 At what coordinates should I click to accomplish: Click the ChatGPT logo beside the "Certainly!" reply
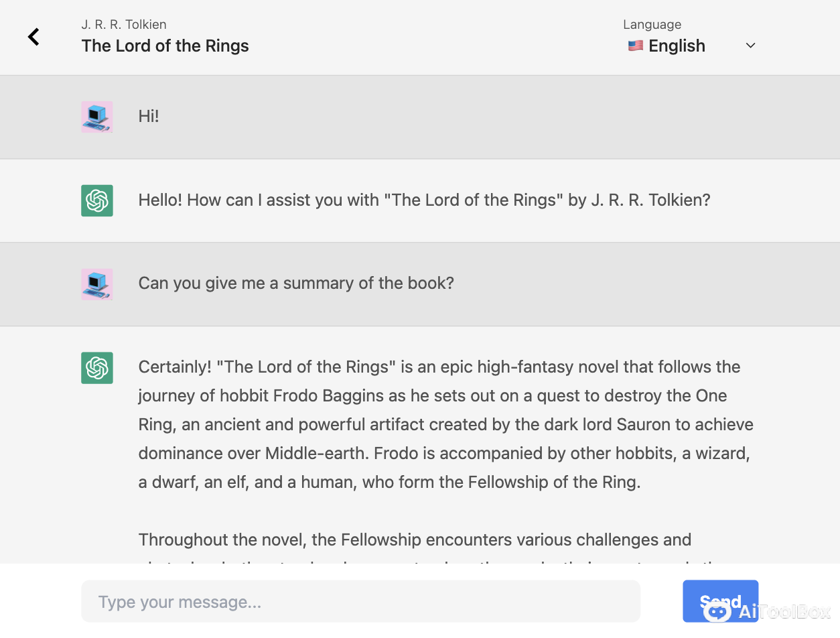click(x=97, y=368)
